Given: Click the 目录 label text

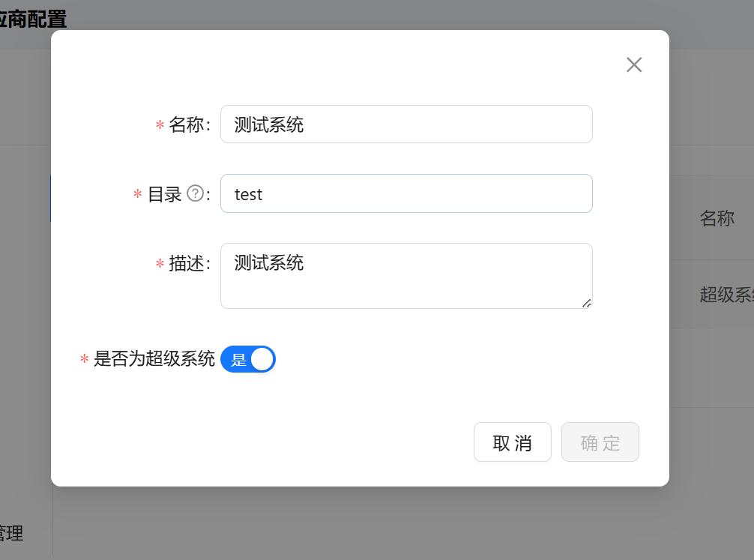Looking at the screenshot, I should point(164,194).
